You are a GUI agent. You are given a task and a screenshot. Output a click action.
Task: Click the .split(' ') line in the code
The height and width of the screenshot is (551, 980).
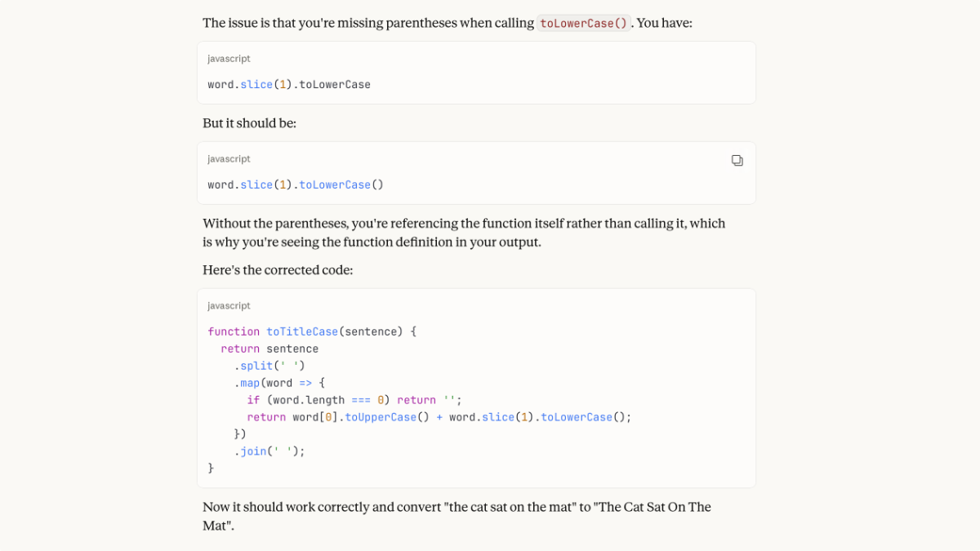tap(269, 366)
